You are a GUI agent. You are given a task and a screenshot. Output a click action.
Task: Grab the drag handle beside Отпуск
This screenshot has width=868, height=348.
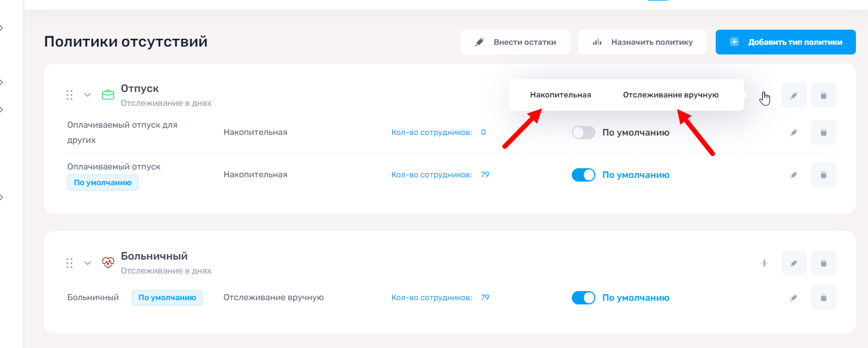(70, 95)
